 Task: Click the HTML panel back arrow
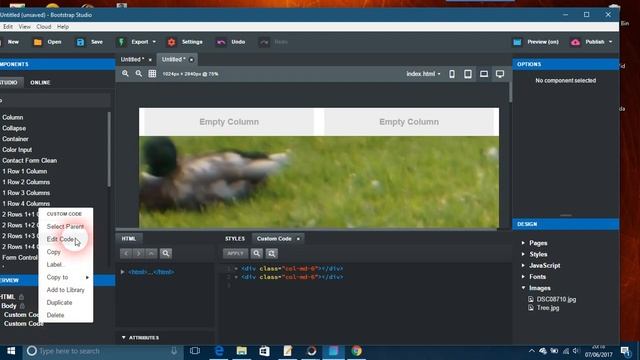tap(126, 253)
